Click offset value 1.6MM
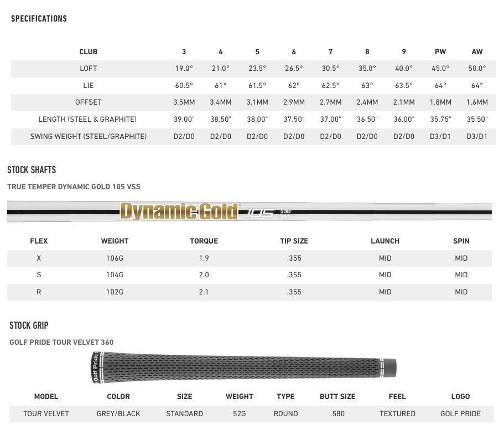Viewport: 504px width, 440px height. [x=477, y=102]
